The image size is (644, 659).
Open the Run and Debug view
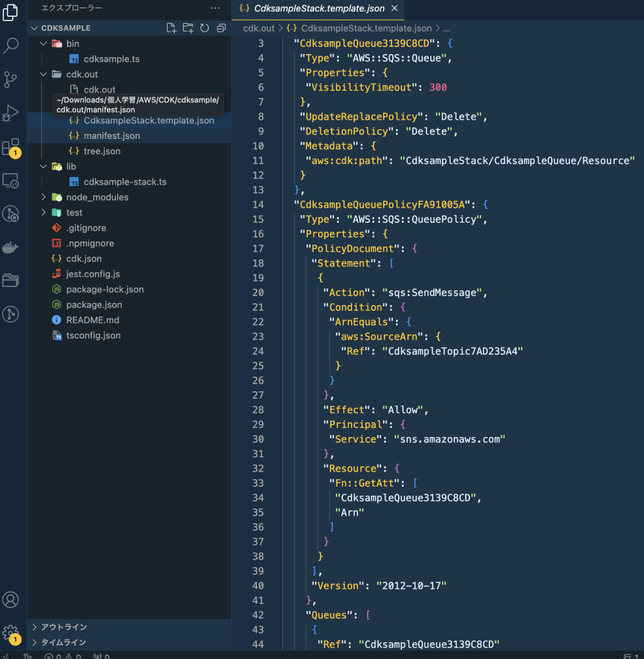pos(11,113)
